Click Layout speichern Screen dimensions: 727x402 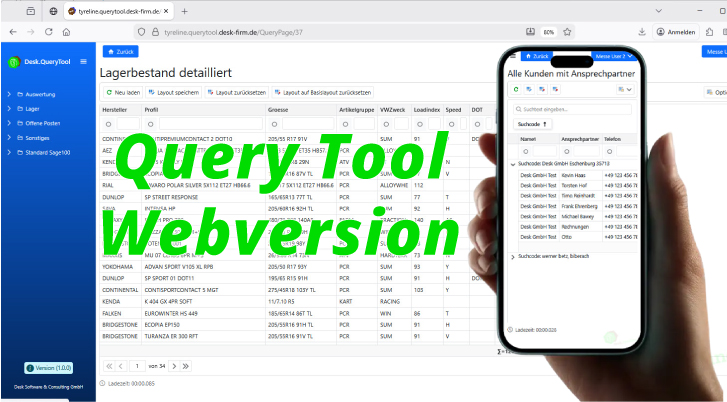pos(173,92)
